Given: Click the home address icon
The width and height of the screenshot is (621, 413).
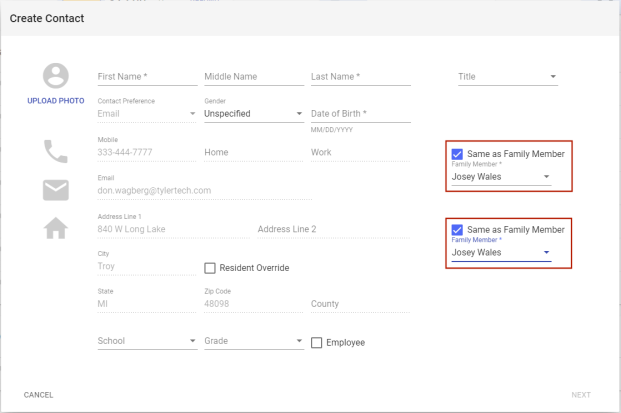Looking at the screenshot, I should click(56, 229).
